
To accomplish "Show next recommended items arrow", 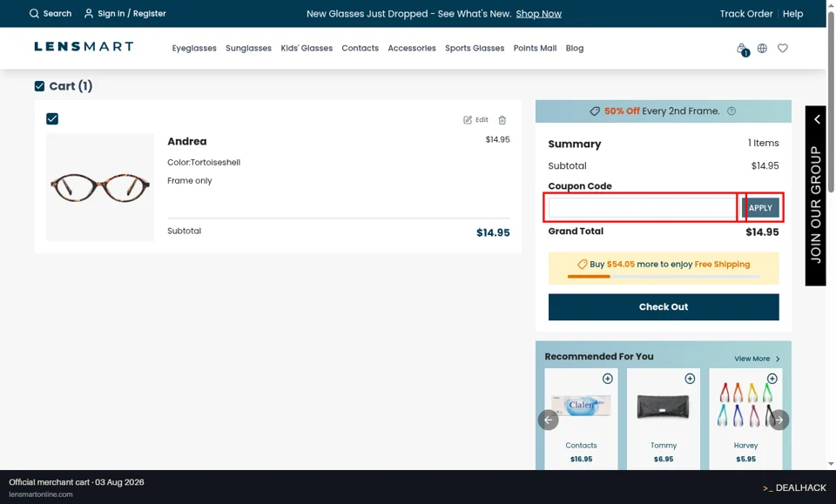I will point(779,420).
